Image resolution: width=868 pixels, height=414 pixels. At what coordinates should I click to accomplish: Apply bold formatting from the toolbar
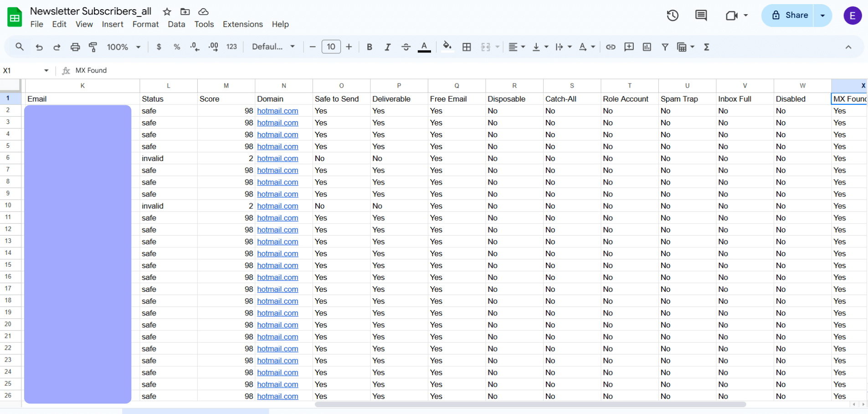369,47
